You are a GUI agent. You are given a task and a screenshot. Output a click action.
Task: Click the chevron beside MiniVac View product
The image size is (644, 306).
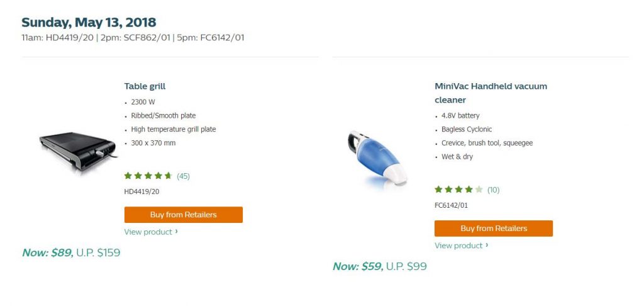tap(487, 246)
